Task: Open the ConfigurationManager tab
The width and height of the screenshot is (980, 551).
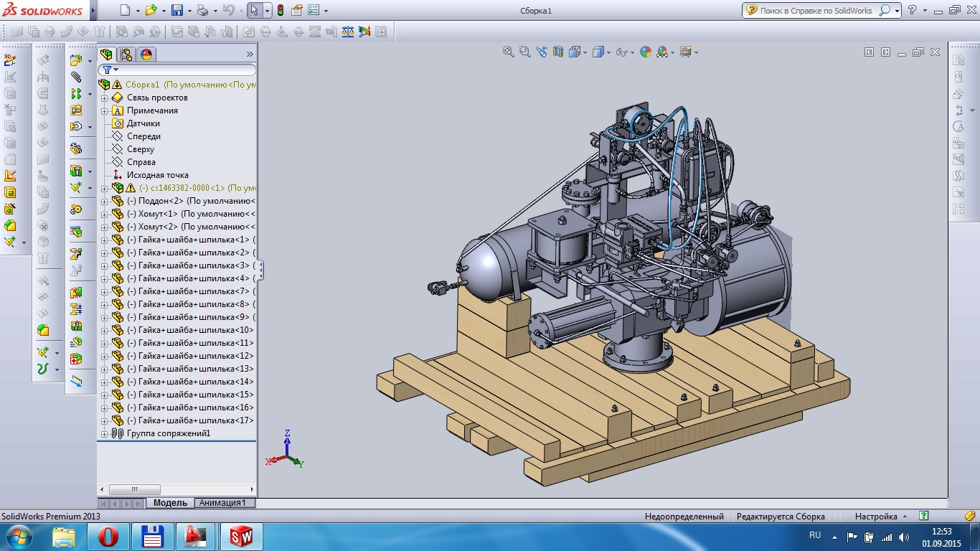Action: tap(126, 54)
